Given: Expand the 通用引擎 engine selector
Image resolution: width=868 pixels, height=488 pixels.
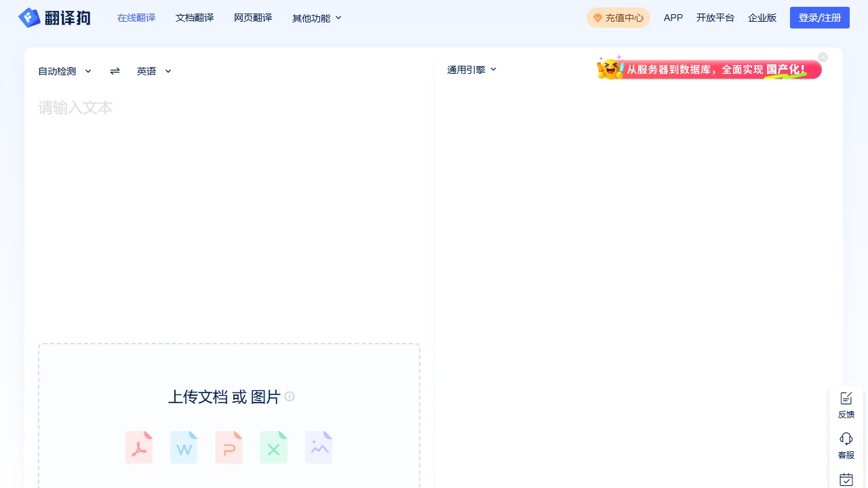Looking at the screenshot, I should click(471, 69).
